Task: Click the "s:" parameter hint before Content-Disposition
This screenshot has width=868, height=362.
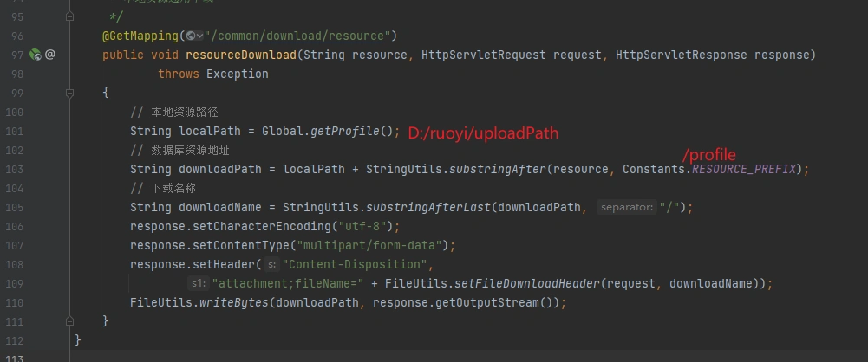Action: (x=271, y=265)
